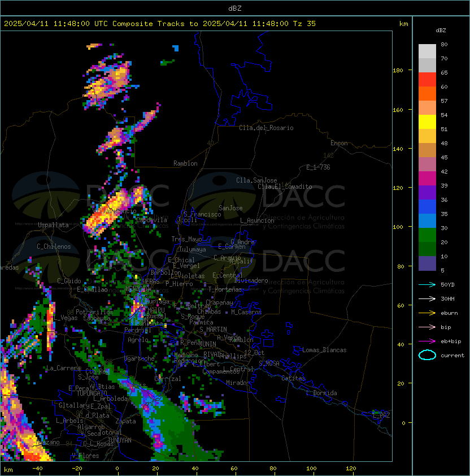Click the 'La_Carrera' map label
This screenshot has height=476, width=470.
63,368
